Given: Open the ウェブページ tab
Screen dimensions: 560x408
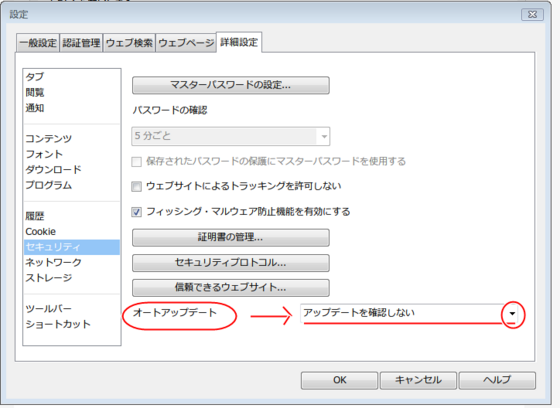Looking at the screenshot, I should 186,43.
